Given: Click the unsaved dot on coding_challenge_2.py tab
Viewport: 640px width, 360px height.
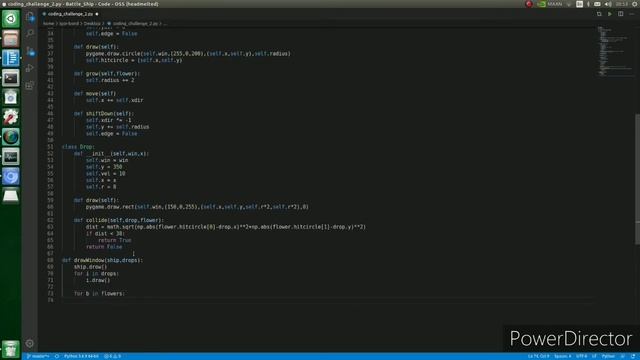Looking at the screenshot, I should pyautogui.click(x=97, y=14).
